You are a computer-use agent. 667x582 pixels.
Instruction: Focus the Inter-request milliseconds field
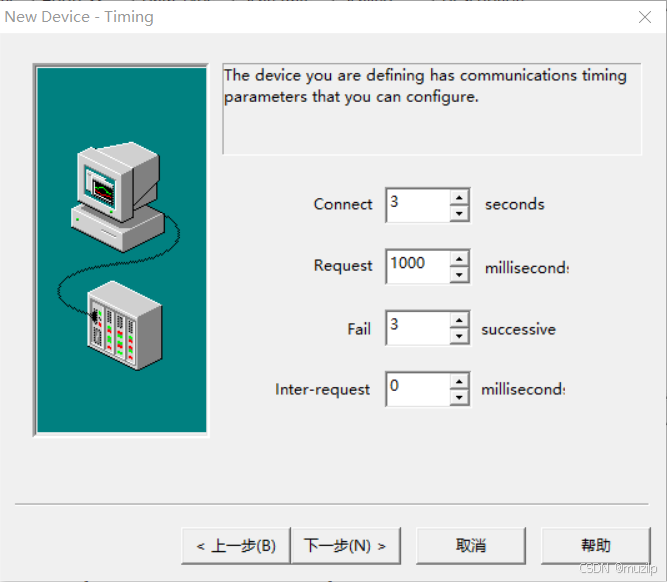point(418,389)
